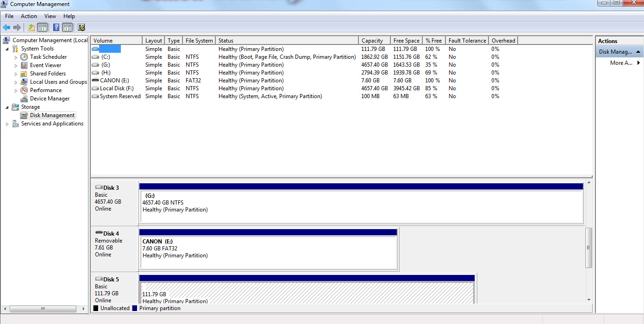Click the Device Manager icon
The height and width of the screenshot is (324, 644).
click(x=24, y=98)
